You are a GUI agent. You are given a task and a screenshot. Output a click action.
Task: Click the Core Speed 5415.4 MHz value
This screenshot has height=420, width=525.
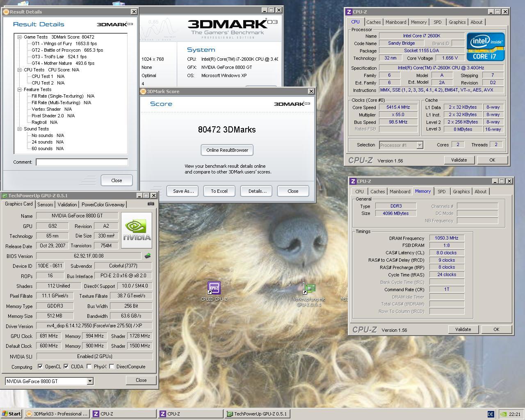398,107
